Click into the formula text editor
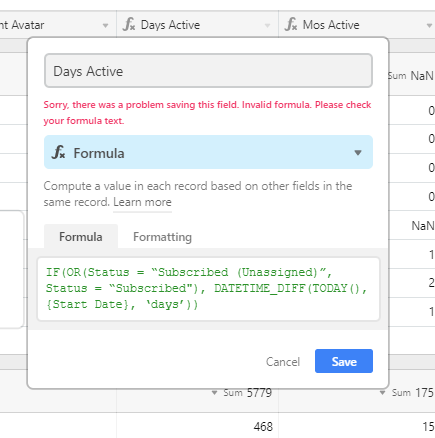Image resolution: width=435 pixels, height=438 pixels. click(x=208, y=289)
